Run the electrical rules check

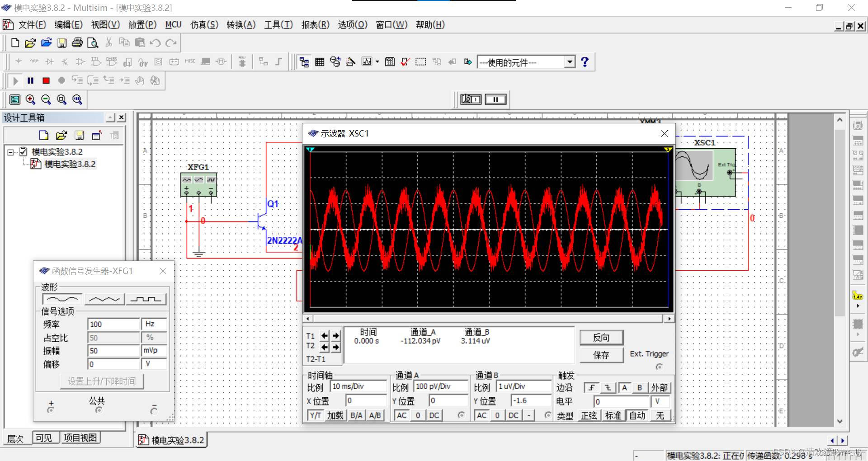(405, 62)
